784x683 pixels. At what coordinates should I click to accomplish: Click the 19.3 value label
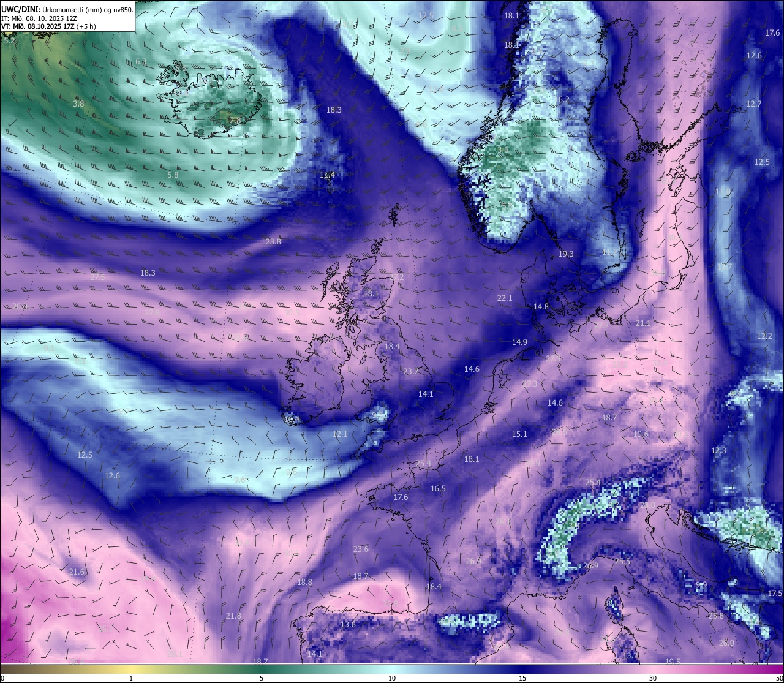click(566, 254)
